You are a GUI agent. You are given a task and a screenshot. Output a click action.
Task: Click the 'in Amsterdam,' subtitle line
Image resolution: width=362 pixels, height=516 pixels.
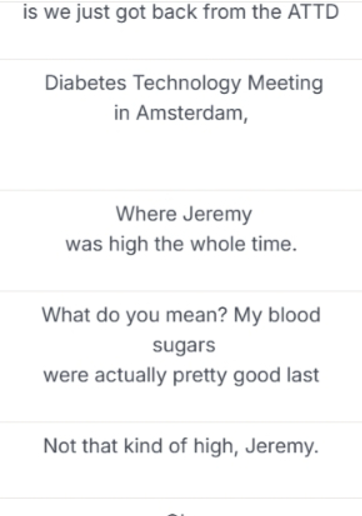pyautogui.click(x=181, y=113)
